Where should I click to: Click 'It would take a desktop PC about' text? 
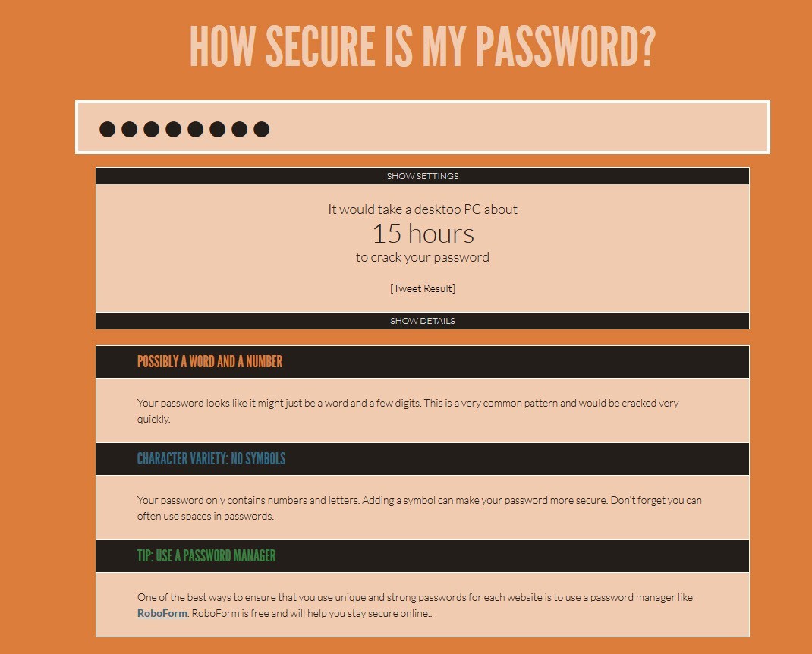click(x=423, y=209)
